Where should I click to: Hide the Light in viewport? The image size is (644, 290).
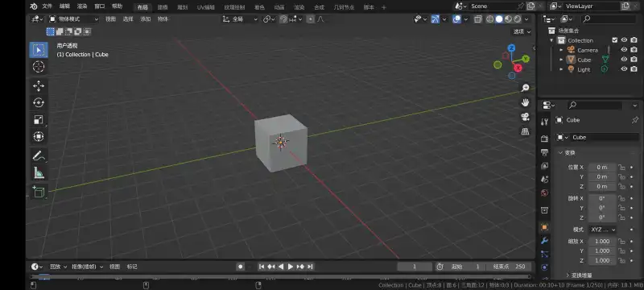[624, 69]
